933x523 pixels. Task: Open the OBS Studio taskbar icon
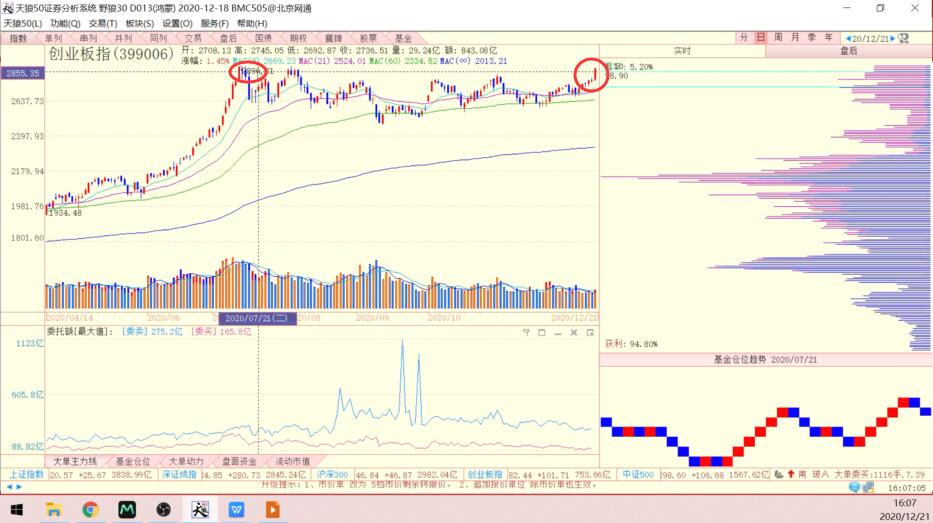(x=164, y=510)
